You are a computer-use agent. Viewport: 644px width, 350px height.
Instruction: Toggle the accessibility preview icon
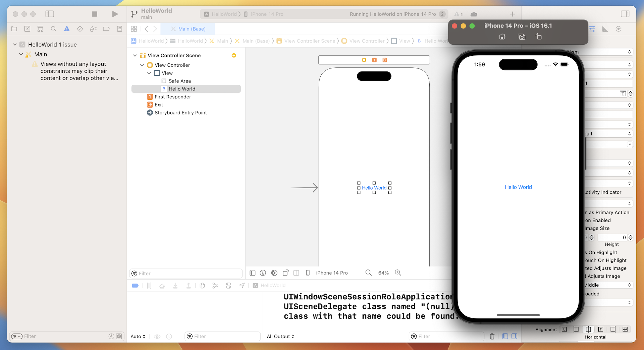click(x=263, y=273)
